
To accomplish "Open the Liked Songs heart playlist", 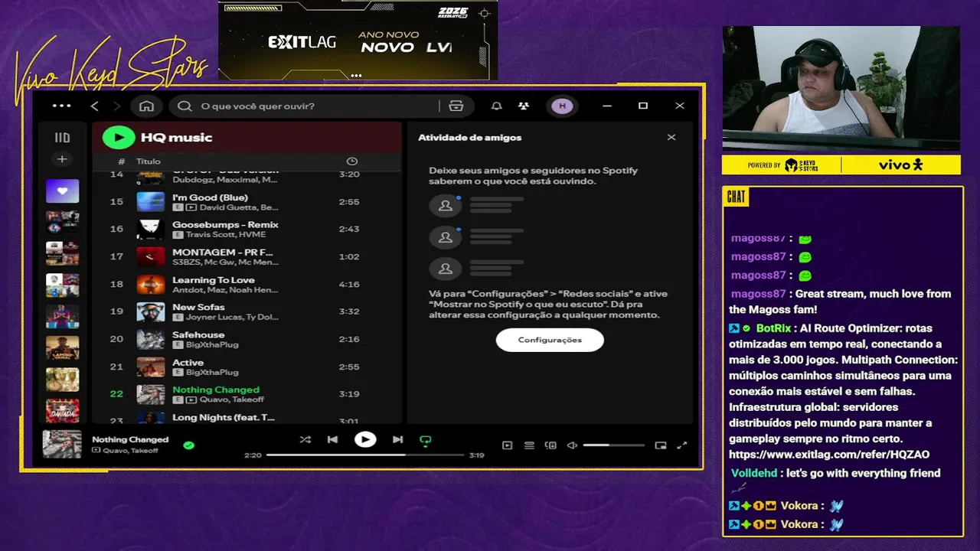I will point(62,191).
